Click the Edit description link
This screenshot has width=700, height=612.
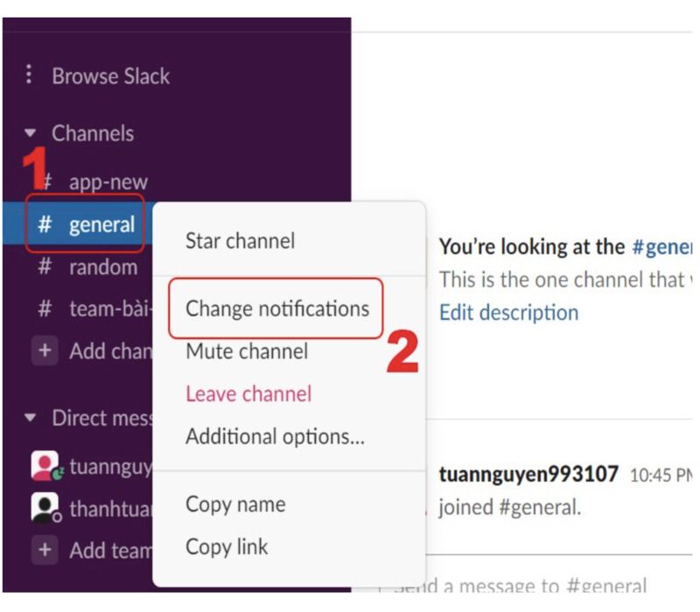point(509,313)
